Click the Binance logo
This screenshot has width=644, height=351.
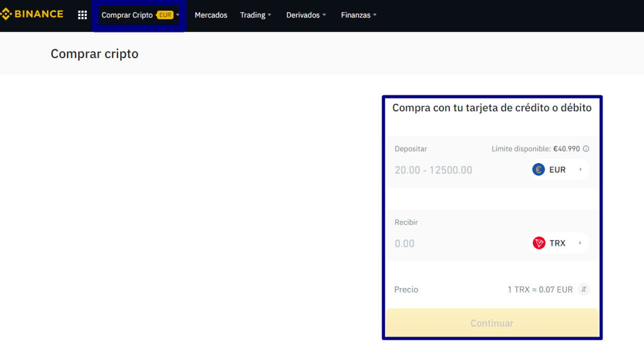pyautogui.click(x=32, y=14)
